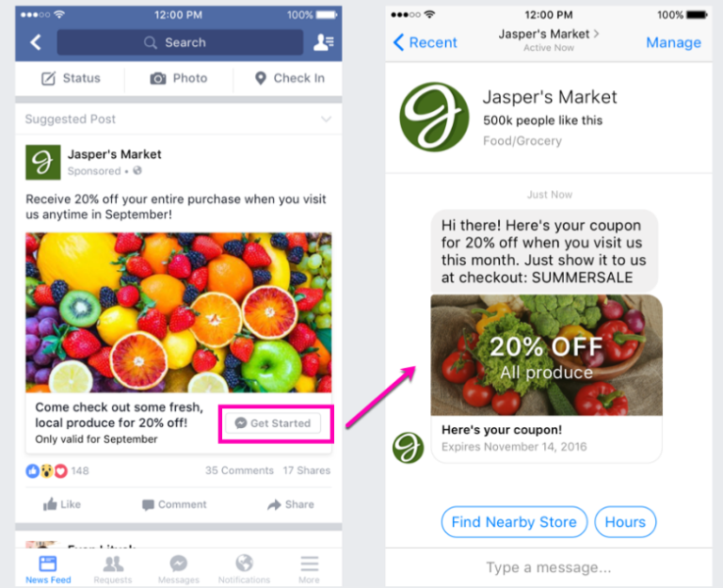Image resolution: width=723 pixels, height=588 pixels.
Task: Expand the Suggested Post options chevron
Action: [326, 119]
